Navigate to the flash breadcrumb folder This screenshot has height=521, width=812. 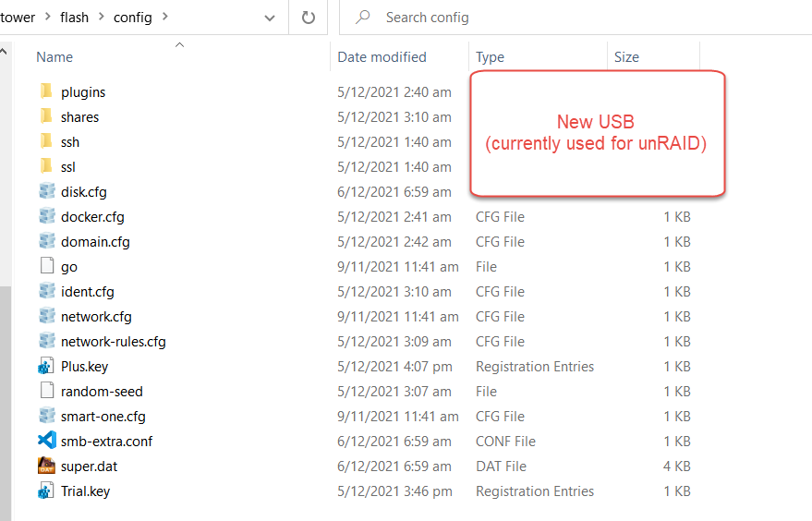(x=74, y=18)
